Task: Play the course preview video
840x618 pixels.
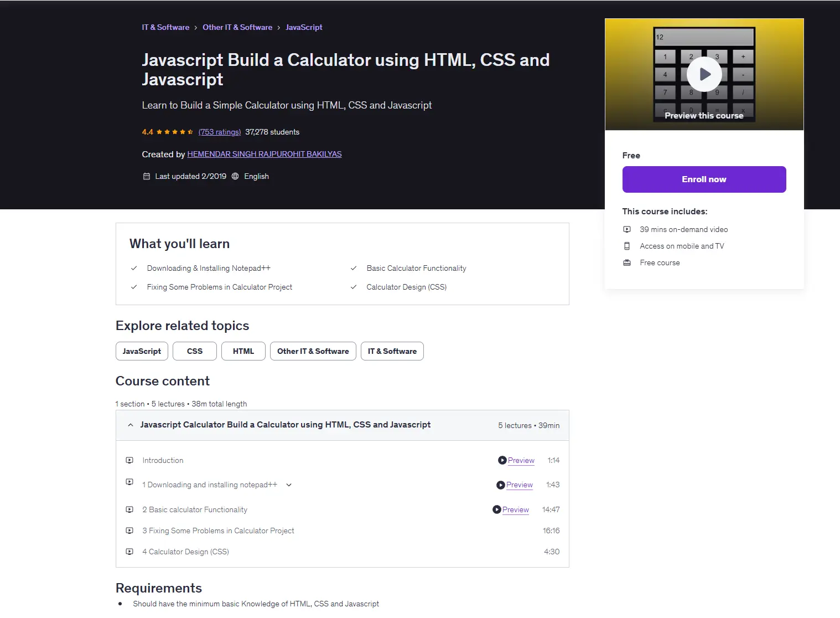Action: [x=704, y=74]
